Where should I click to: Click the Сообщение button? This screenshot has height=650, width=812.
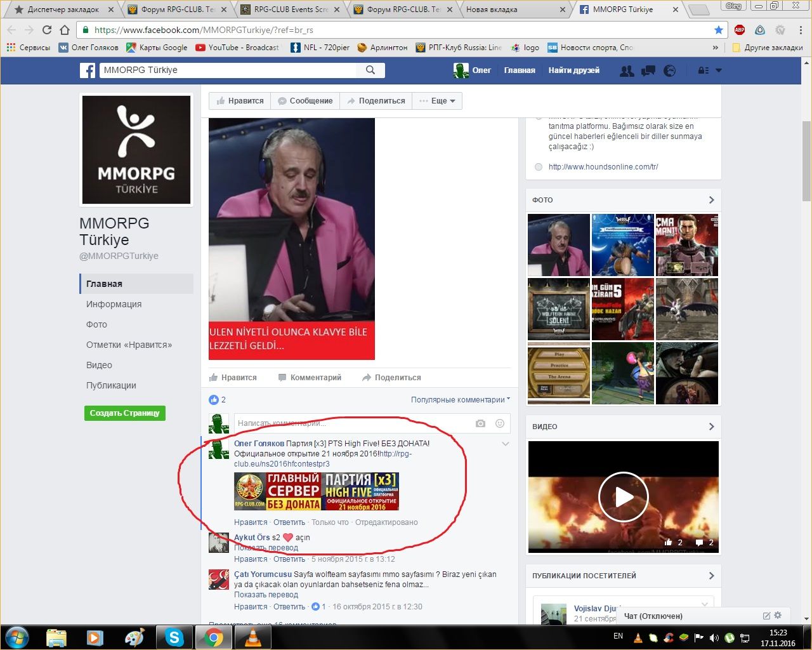click(305, 101)
